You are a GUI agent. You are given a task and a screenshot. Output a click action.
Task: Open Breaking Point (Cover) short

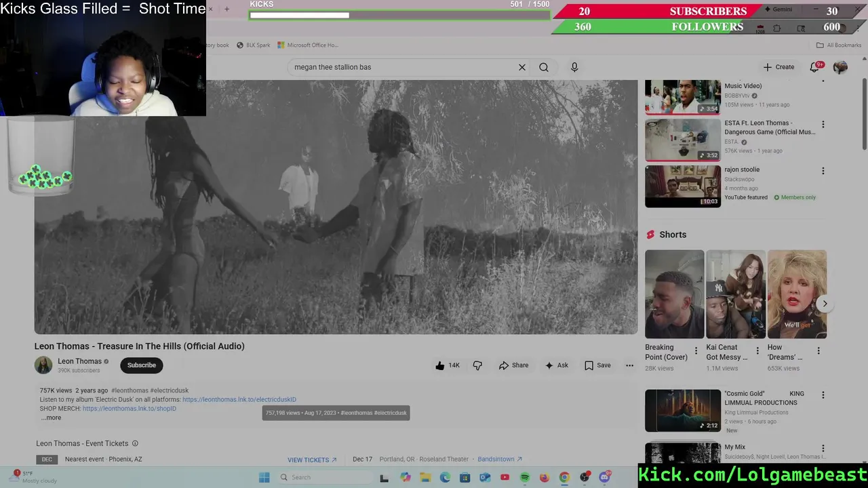(x=675, y=294)
